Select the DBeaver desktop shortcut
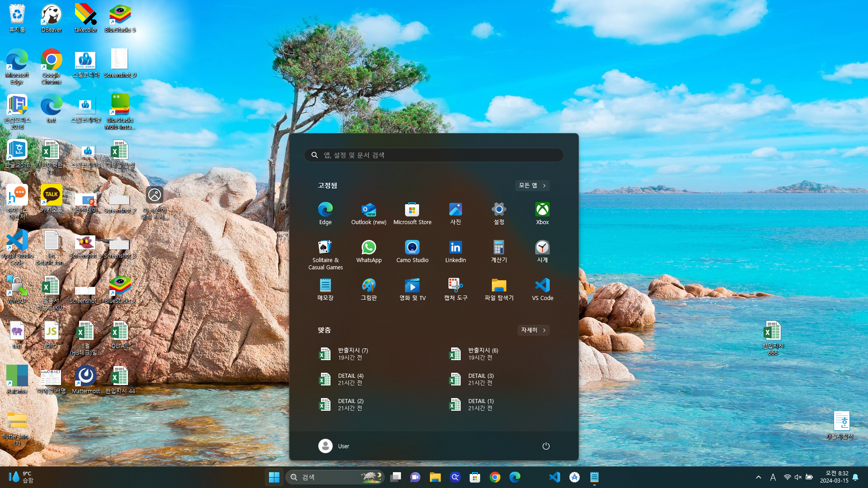Viewport: 868px width, 488px height. pyautogui.click(x=52, y=18)
